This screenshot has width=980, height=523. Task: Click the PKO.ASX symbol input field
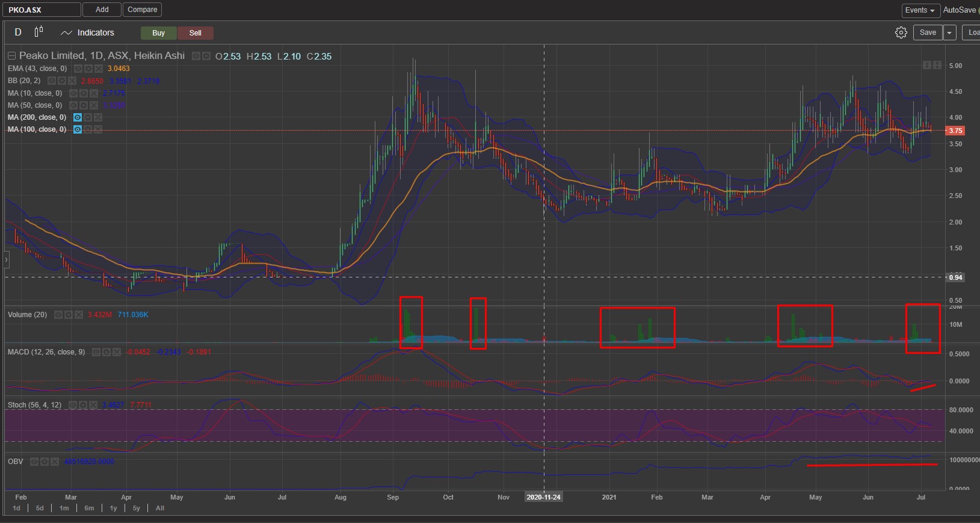pyautogui.click(x=40, y=10)
